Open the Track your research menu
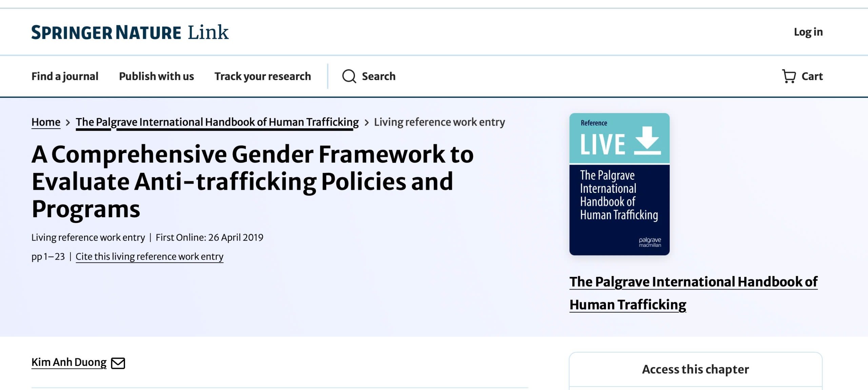 [x=262, y=76]
